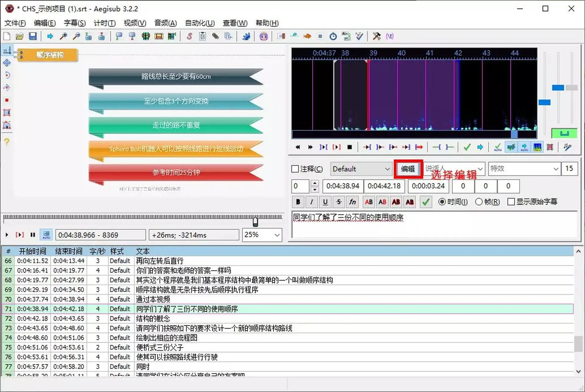
Task: Open the Automation manager icon
Action: tap(246, 37)
